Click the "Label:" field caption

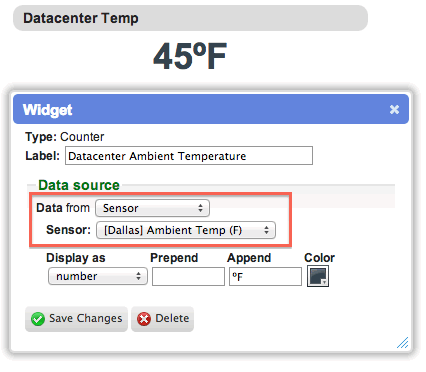[x=42, y=156]
